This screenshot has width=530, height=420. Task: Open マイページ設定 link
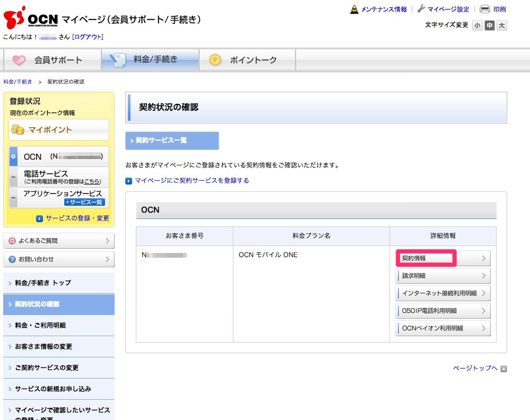tap(448, 10)
